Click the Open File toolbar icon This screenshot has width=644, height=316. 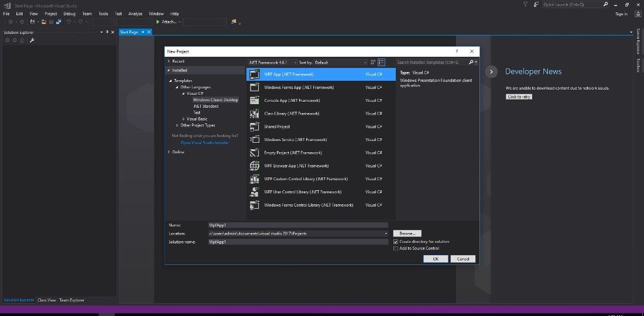pyautogui.click(x=43, y=22)
